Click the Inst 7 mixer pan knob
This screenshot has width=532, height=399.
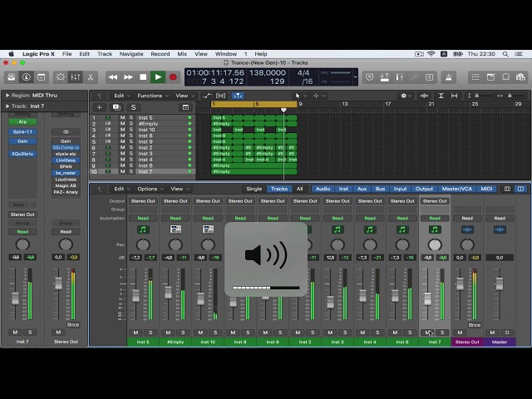[x=435, y=244]
